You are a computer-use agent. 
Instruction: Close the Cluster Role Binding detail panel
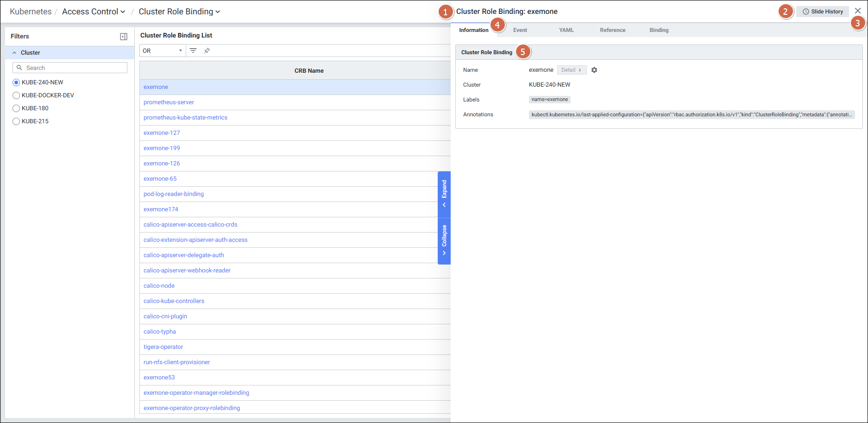point(857,11)
